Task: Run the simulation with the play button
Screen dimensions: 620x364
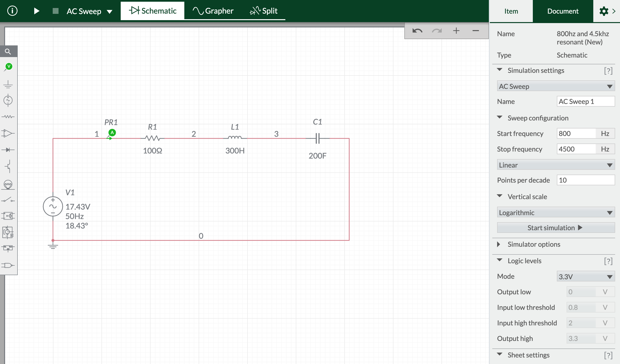Action: pyautogui.click(x=36, y=11)
